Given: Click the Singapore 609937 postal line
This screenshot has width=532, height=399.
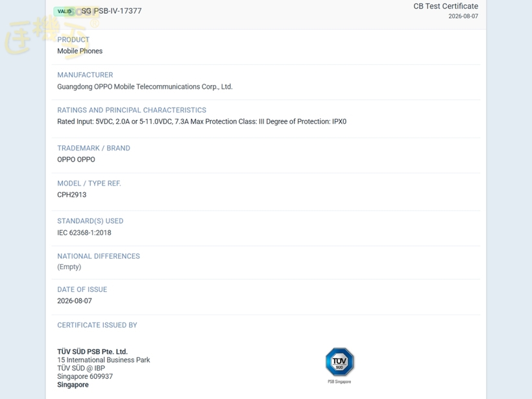Looking at the screenshot, I should click(85, 376).
